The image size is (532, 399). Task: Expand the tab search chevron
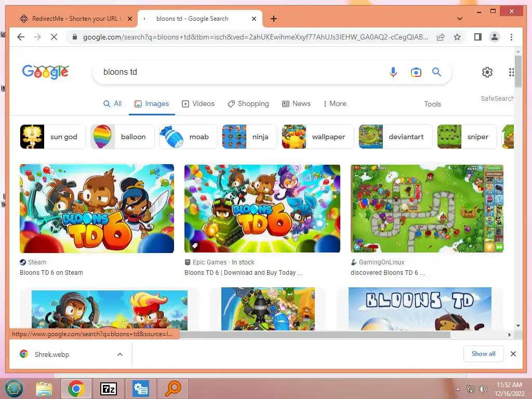click(460, 19)
